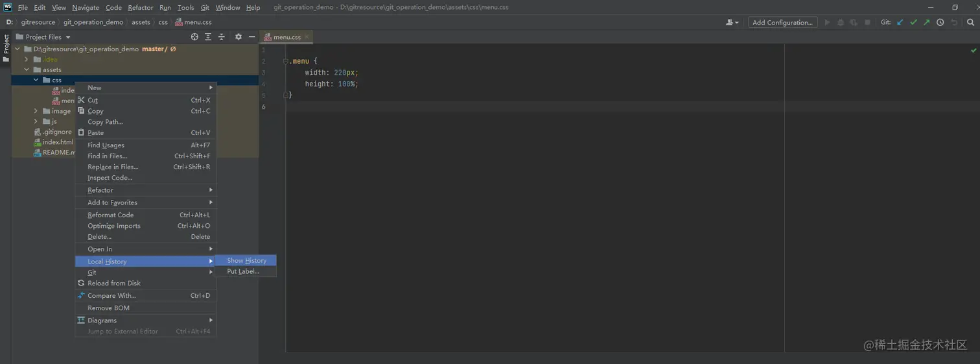Choose Cut from the context menu
This screenshot has width=980, height=364.
click(x=146, y=100)
